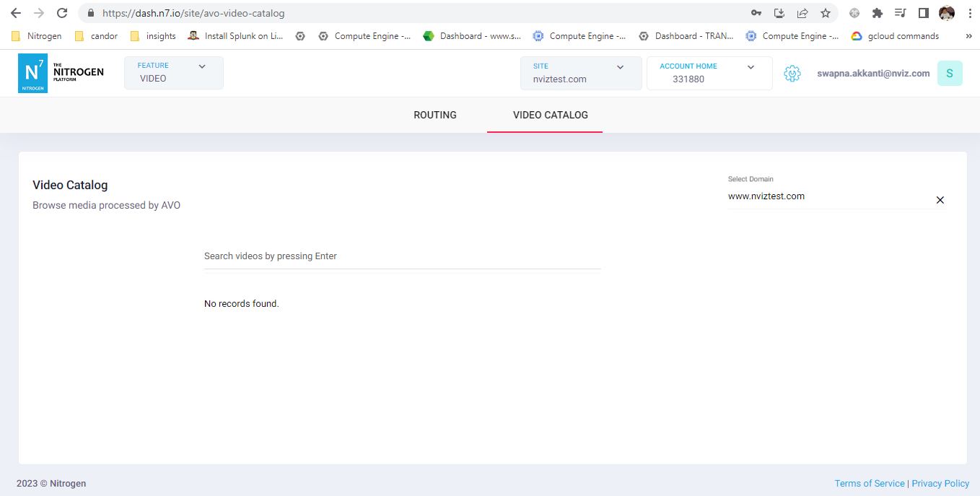Open the Nitrogen platform settings gear

[792, 73]
